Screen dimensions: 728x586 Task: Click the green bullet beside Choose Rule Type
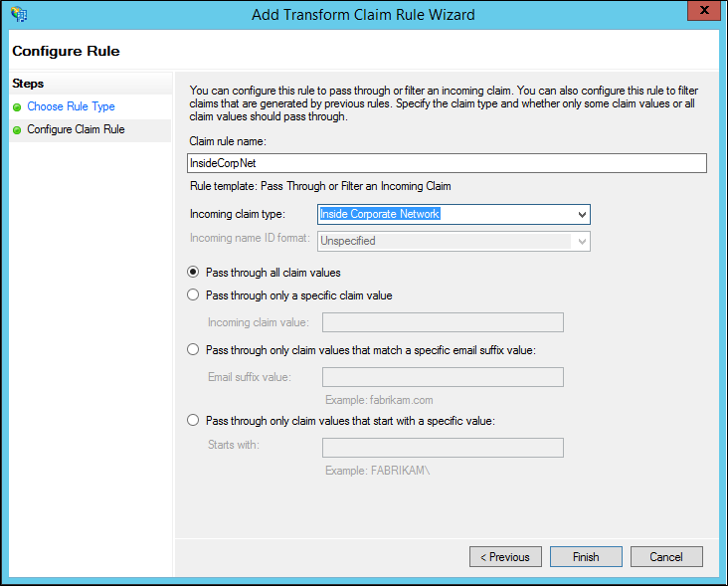[x=17, y=107]
